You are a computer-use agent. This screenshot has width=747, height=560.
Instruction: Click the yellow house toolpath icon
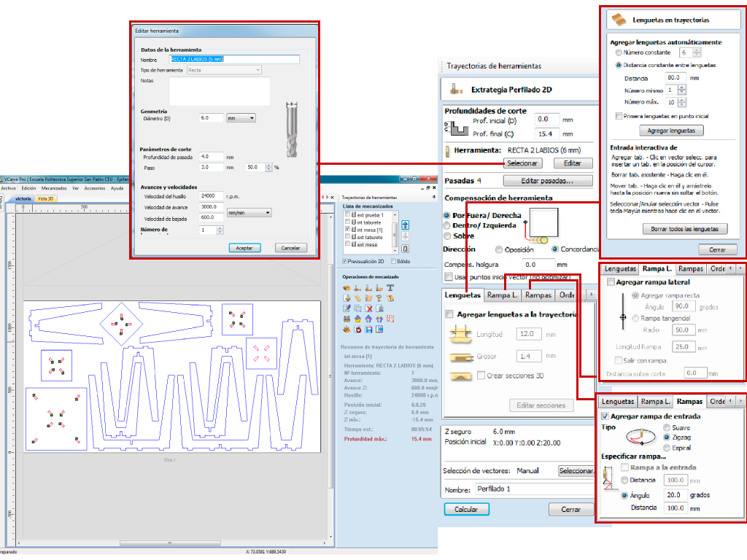pos(357,319)
